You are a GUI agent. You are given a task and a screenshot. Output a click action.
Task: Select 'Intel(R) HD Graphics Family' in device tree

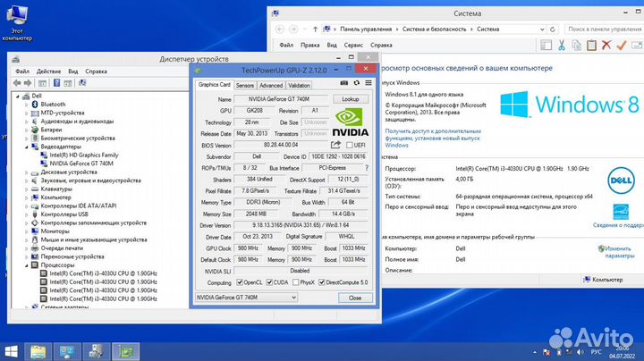(x=84, y=155)
